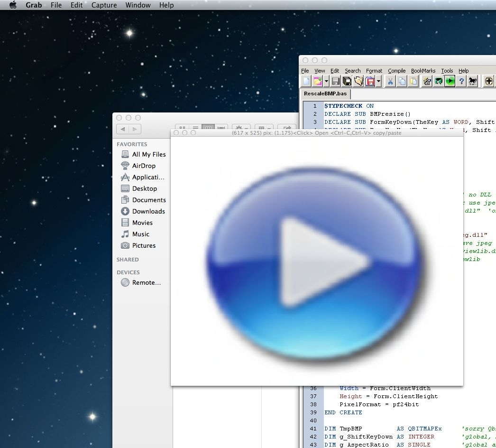Click the image viewer title bar text

[x=317, y=133]
